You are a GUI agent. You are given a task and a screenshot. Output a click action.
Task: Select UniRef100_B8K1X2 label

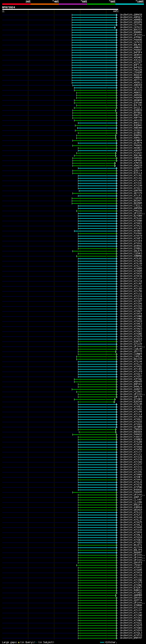[131, 123]
